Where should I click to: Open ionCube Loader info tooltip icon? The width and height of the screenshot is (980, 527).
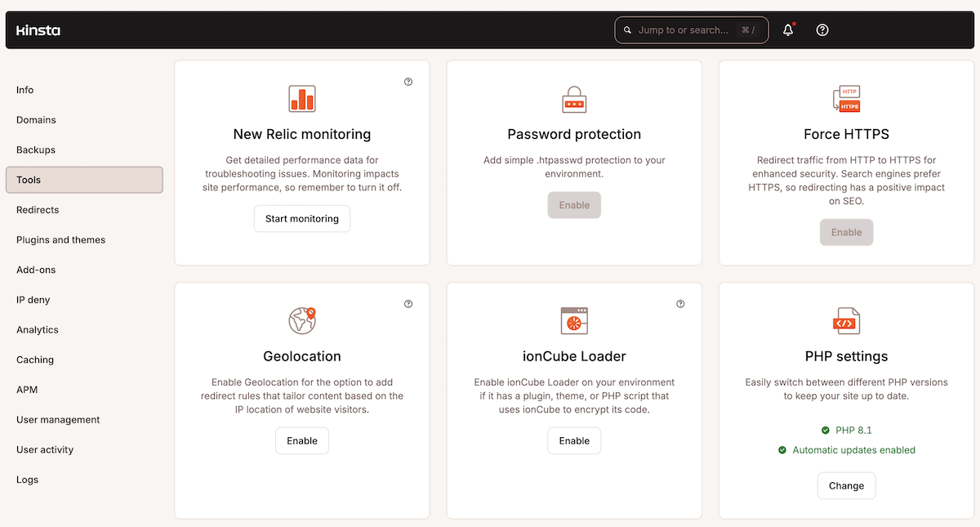tap(680, 304)
